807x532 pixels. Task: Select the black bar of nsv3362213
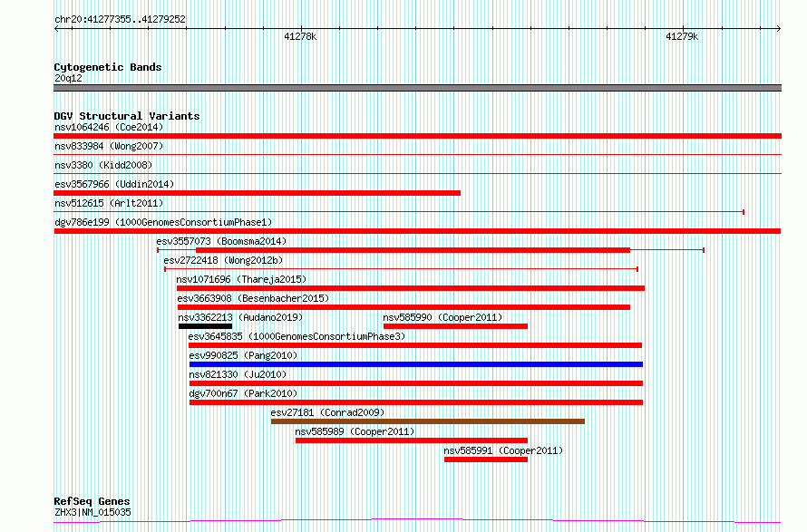tap(205, 326)
